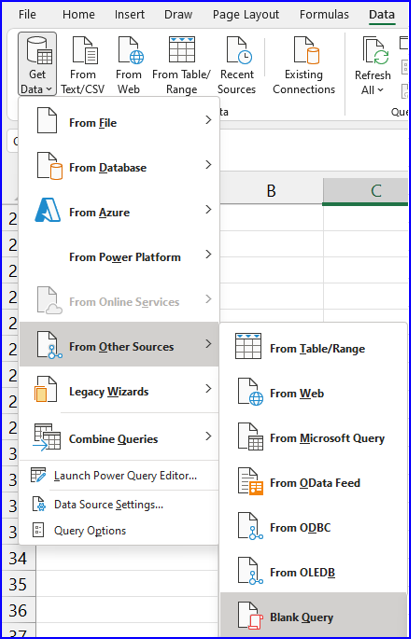Click the Blank Query icon
This screenshot has height=639, width=411.
251,616
